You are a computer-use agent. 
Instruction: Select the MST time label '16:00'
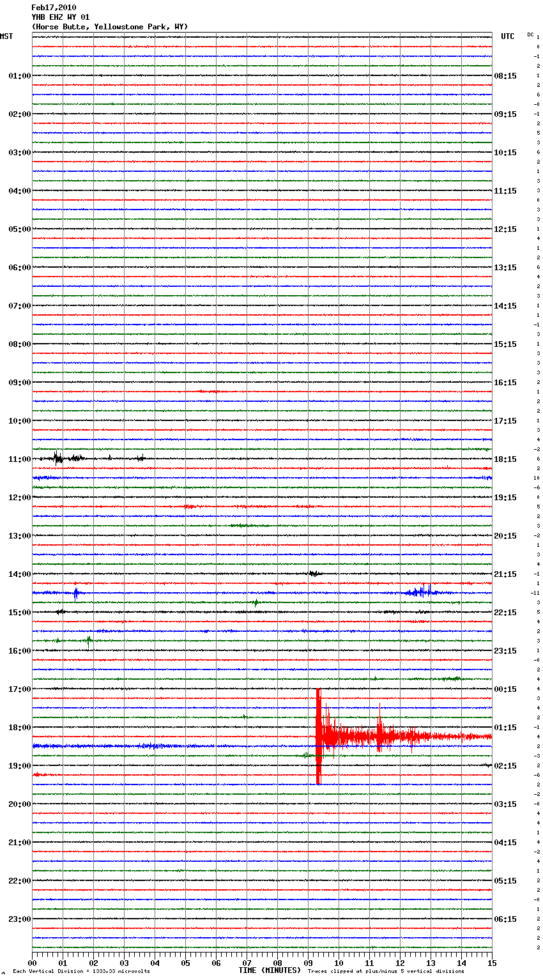tap(20, 651)
